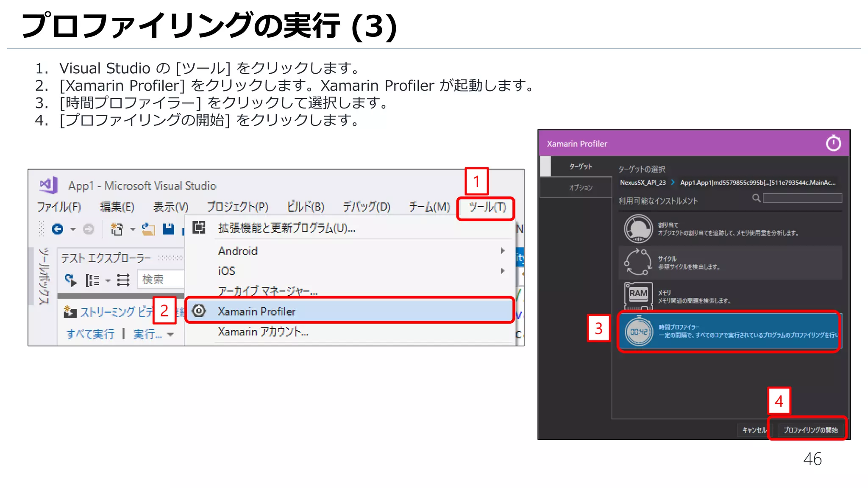Select the RAM メモリ instrument icon

(638, 296)
